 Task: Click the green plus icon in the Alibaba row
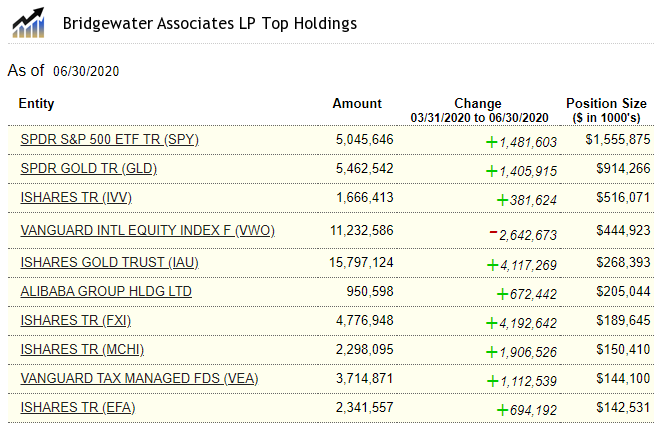pos(501,294)
